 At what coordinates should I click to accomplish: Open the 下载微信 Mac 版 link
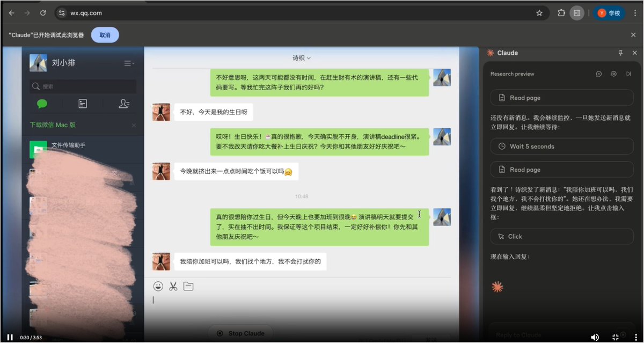[x=53, y=125]
